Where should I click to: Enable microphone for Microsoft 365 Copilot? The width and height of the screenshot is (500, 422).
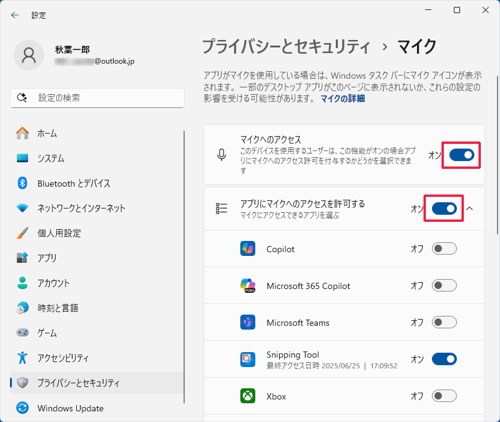444,286
